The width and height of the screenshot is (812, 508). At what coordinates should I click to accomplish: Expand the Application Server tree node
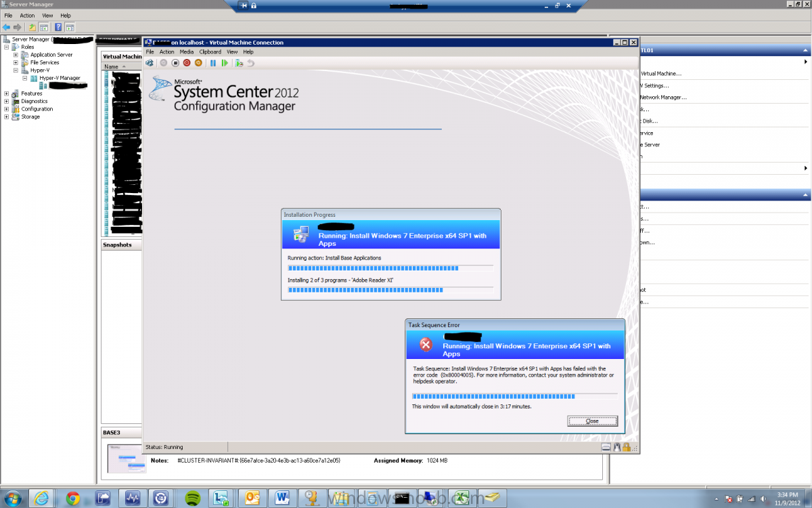(x=16, y=55)
